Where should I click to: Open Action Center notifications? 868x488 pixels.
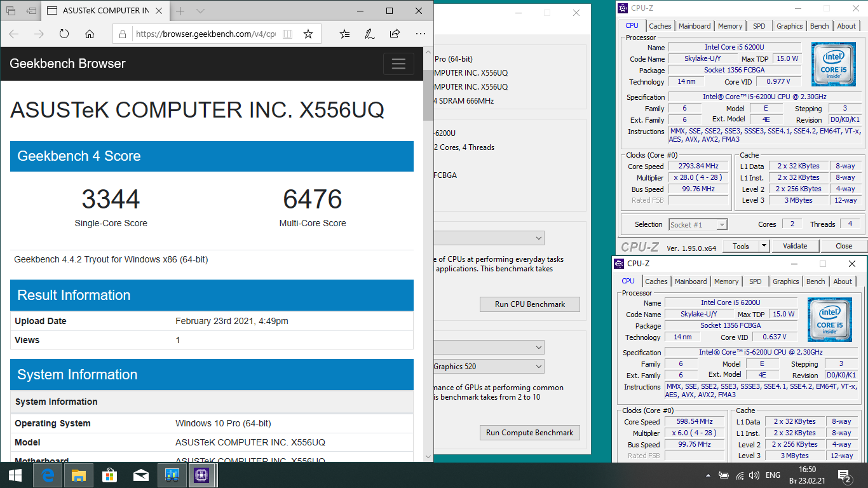click(x=844, y=475)
